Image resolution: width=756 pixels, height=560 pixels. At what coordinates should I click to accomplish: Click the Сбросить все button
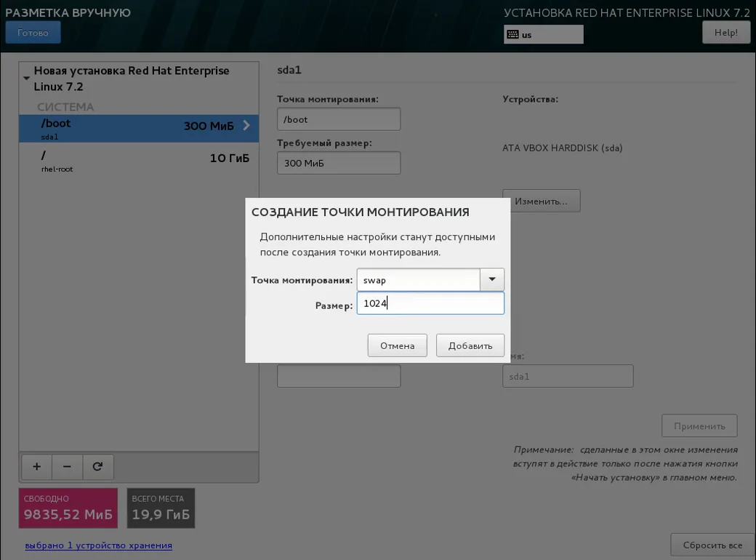(712, 545)
